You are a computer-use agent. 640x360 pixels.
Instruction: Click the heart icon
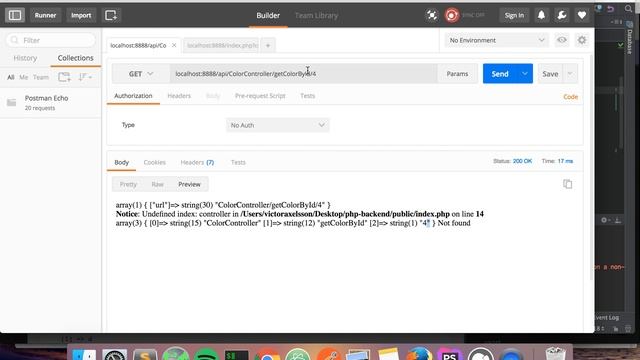582,15
